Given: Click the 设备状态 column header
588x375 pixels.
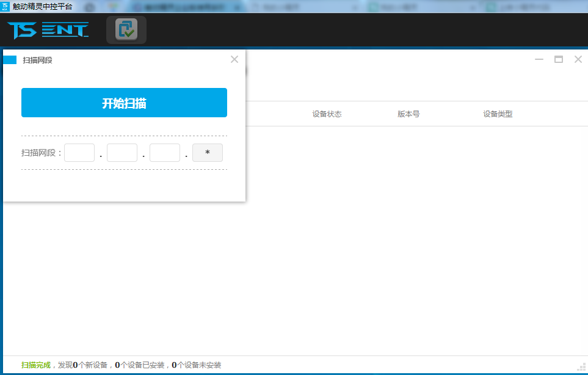Looking at the screenshot, I should (x=327, y=114).
